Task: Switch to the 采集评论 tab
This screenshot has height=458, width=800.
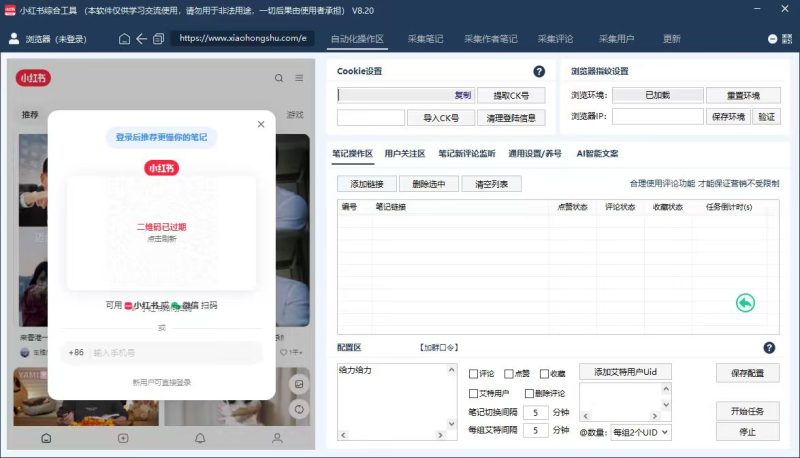Action: 555,39
